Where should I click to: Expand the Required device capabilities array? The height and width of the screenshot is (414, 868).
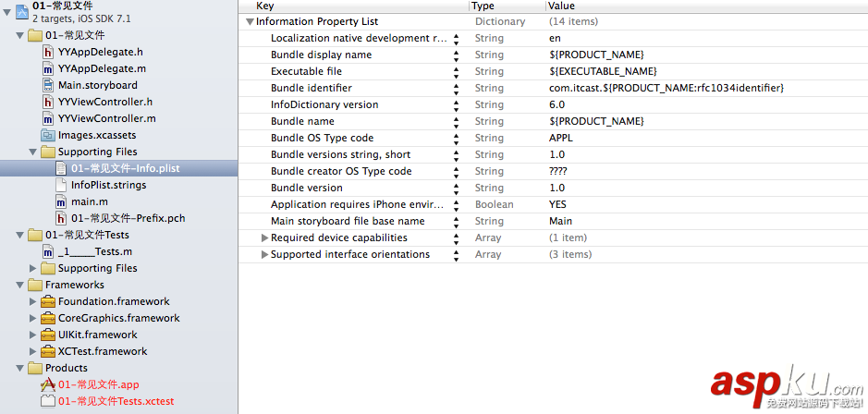coord(264,238)
